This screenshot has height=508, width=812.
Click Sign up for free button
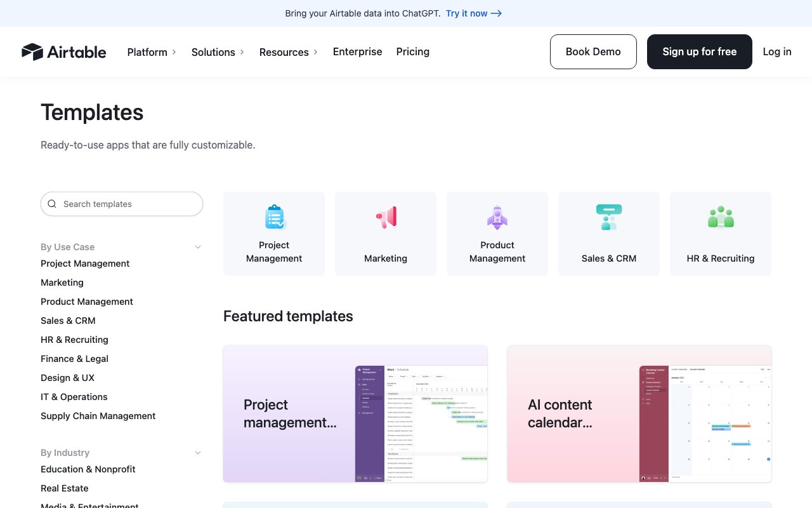pyautogui.click(x=699, y=52)
